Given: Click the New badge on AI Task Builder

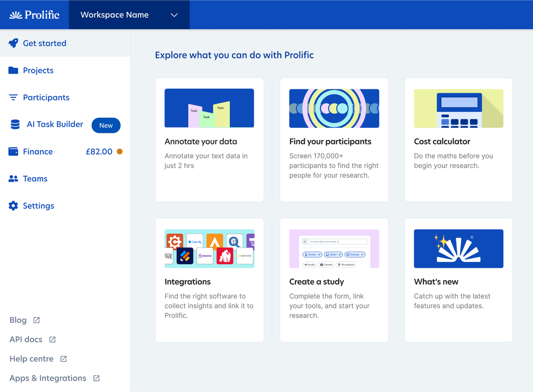Looking at the screenshot, I should (106, 125).
